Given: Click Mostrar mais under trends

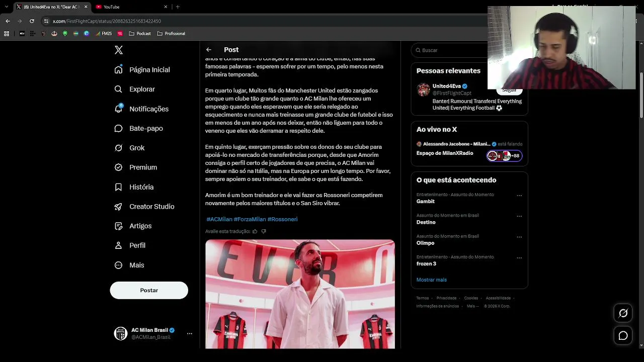Looking at the screenshot, I should pos(432,280).
